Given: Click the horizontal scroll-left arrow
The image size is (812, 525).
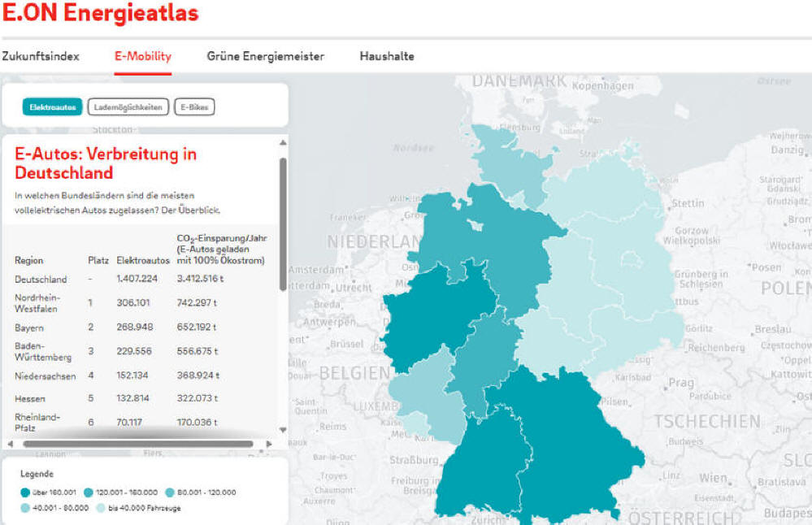Looking at the screenshot, I should click(x=11, y=444).
